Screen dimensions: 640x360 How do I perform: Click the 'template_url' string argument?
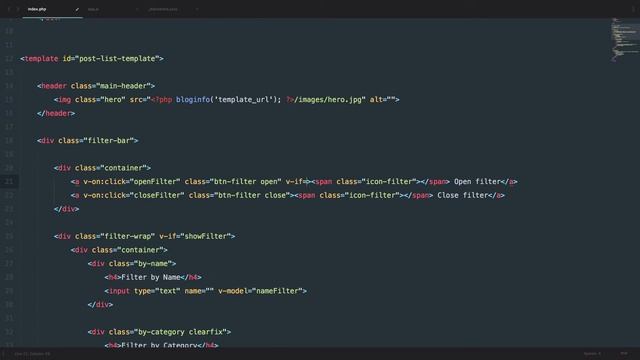[x=243, y=100]
